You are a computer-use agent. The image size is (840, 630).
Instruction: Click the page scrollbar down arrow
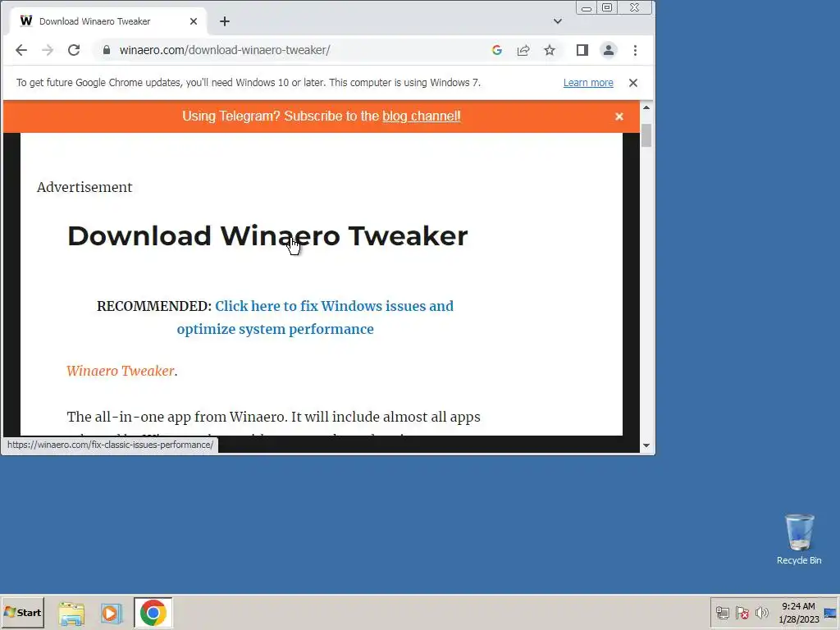point(646,445)
